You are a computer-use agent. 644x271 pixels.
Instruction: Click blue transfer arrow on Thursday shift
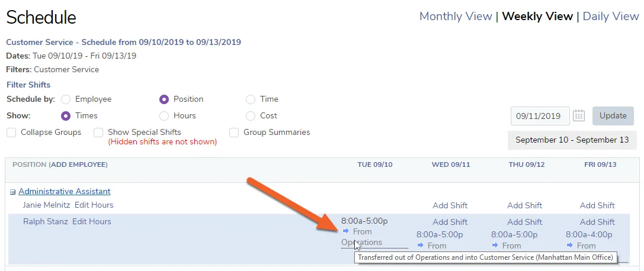[495, 245]
